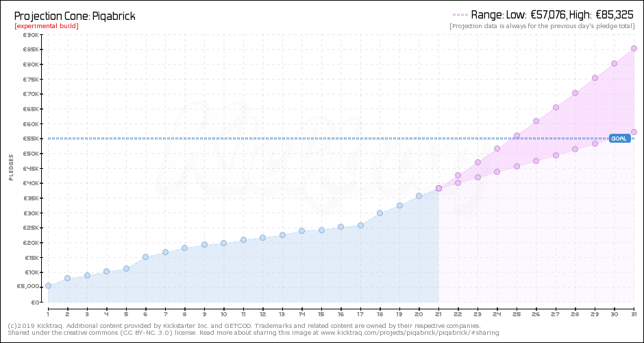Click the day 31 low projection endpoint
644x343 pixels.
(634, 132)
